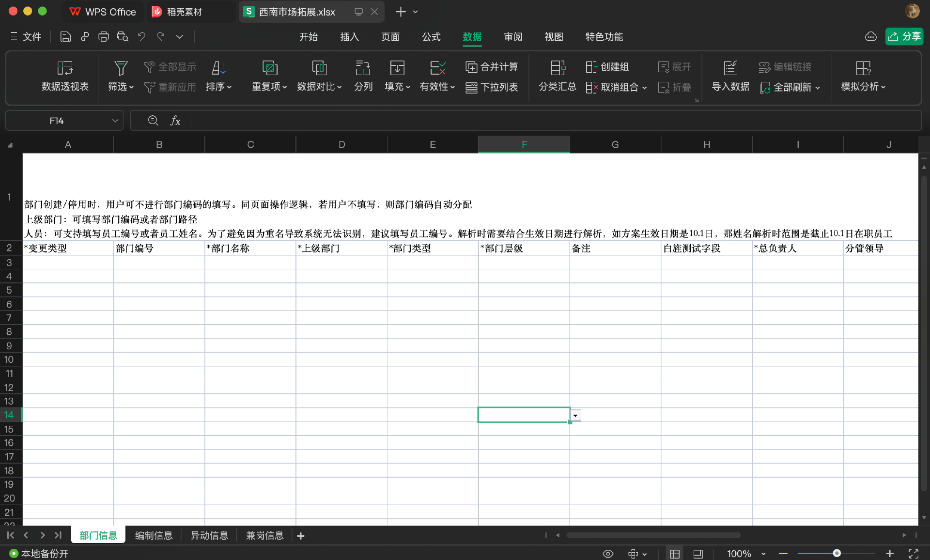
Task: Click the zoom slider handle
Action: coord(837,553)
